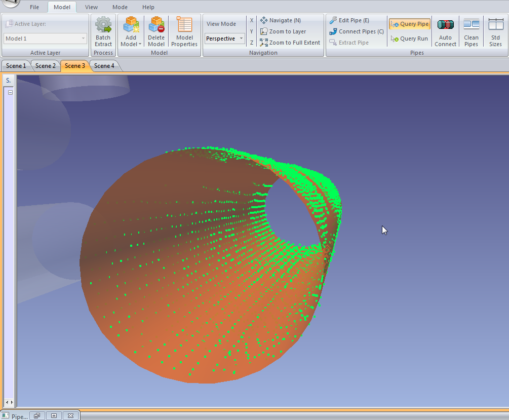The width and height of the screenshot is (509, 420).
Task: Restore the docked Pipe window
Action: click(x=37, y=416)
